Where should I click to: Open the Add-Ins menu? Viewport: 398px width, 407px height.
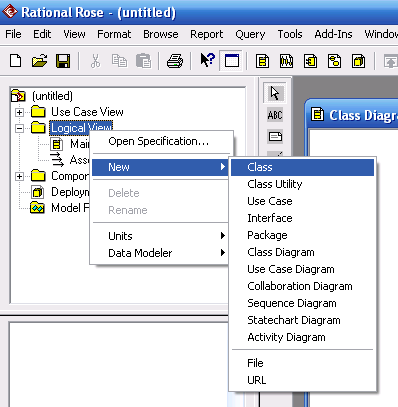pos(333,34)
